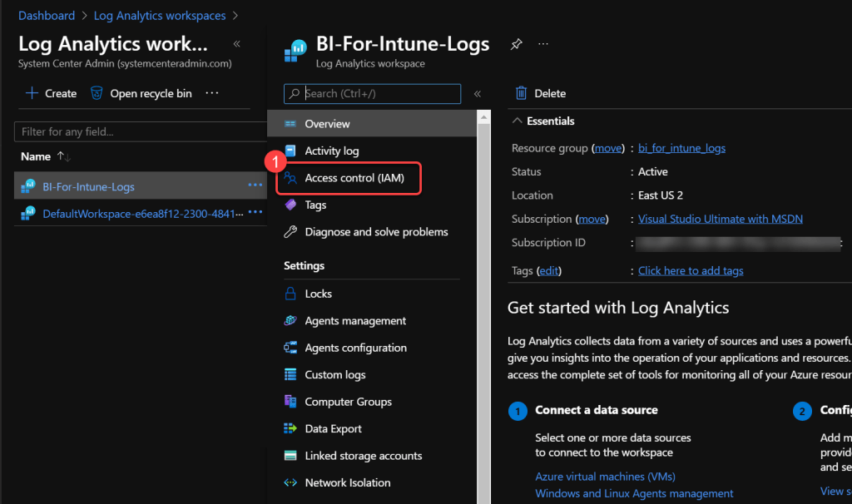Open the Data Export settings

(333, 428)
